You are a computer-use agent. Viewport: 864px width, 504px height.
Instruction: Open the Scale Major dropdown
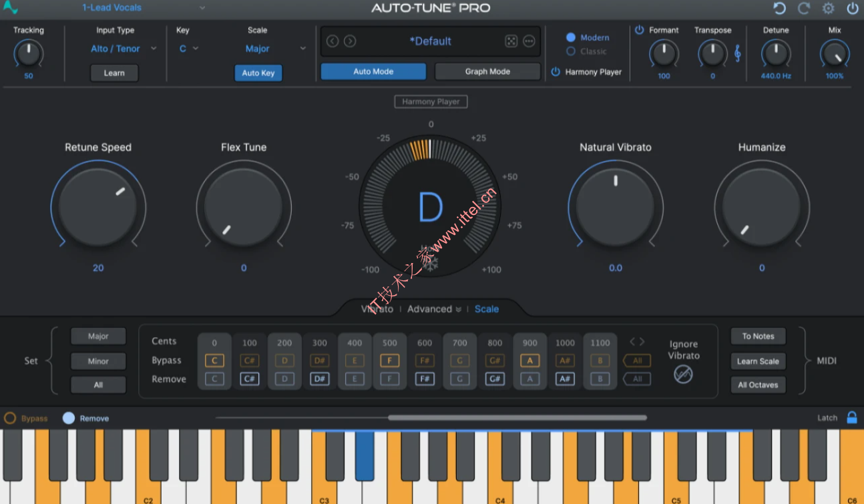click(x=275, y=49)
